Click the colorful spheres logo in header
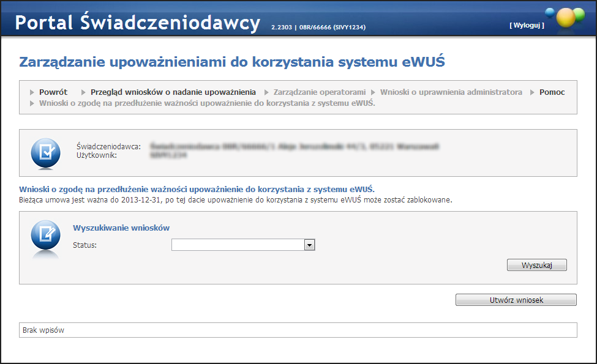Image resolution: width=597 pixels, height=364 pixels. pos(566,17)
